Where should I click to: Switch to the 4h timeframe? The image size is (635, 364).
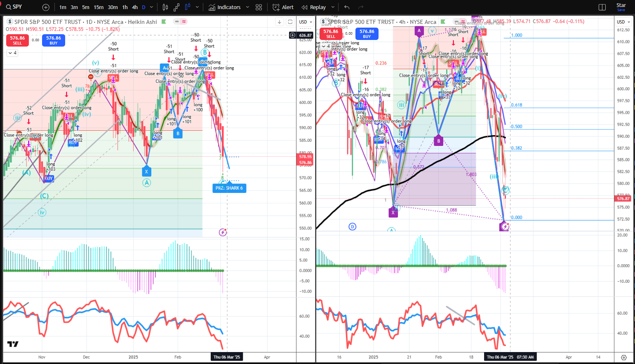135,7
